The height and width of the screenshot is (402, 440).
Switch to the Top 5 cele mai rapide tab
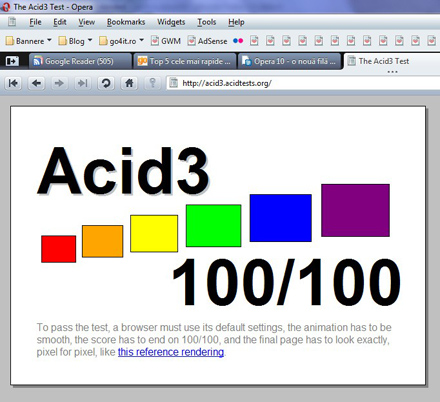tap(184, 61)
